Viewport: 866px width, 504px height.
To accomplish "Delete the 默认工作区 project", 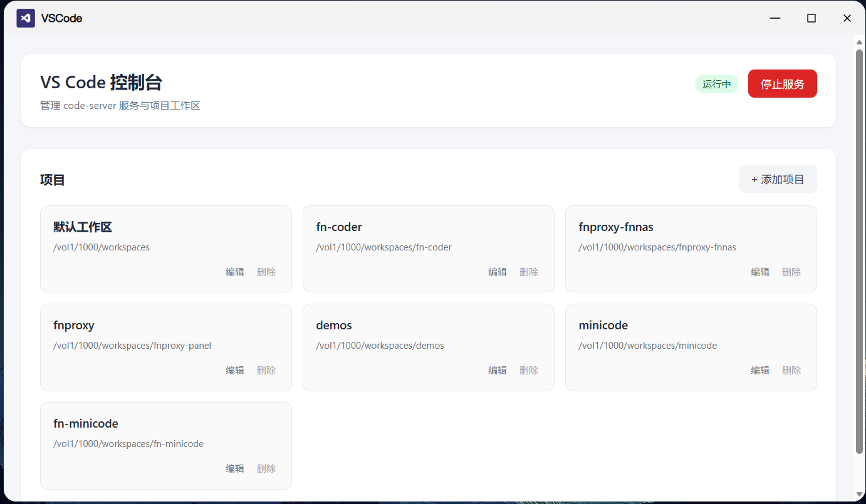I will (266, 272).
